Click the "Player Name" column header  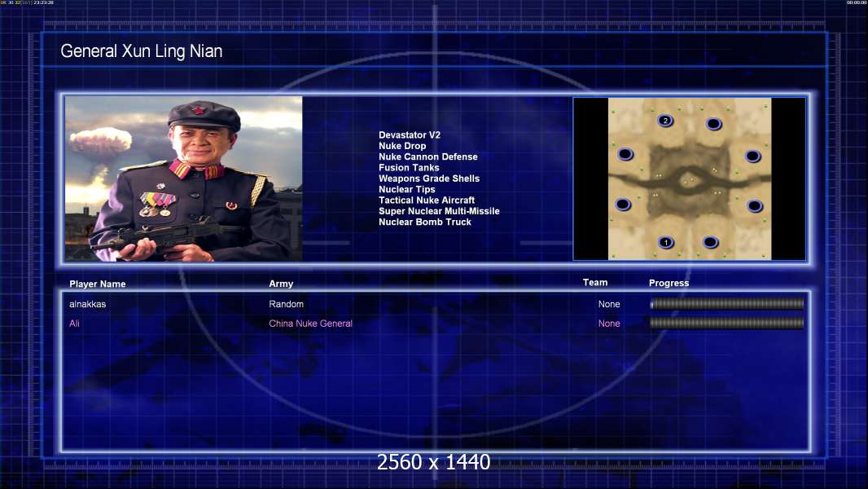[98, 284]
